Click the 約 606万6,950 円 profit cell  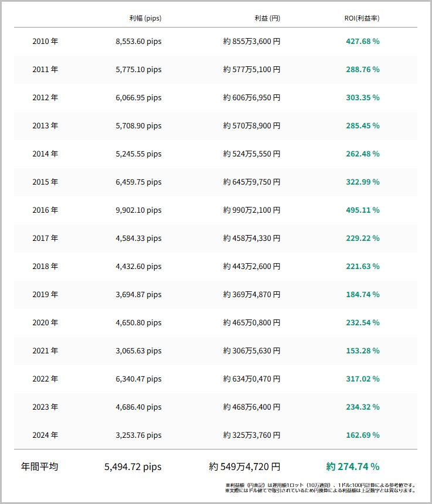tap(251, 98)
